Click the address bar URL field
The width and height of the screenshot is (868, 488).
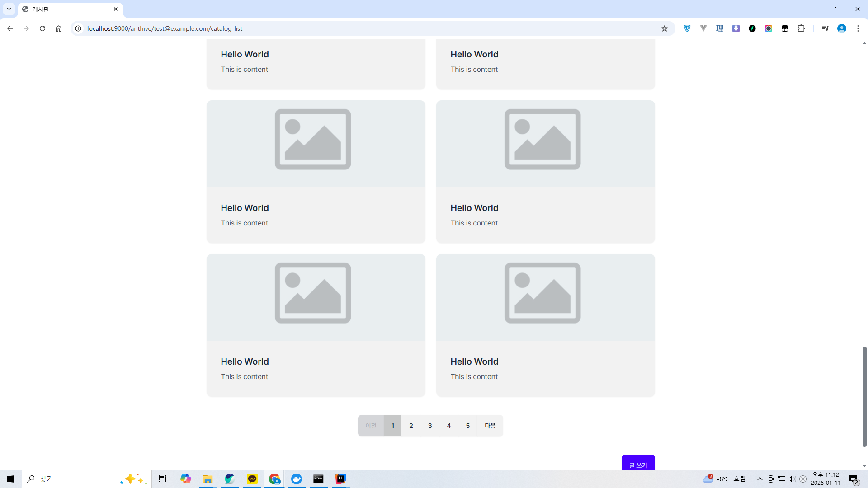click(x=362, y=28)
